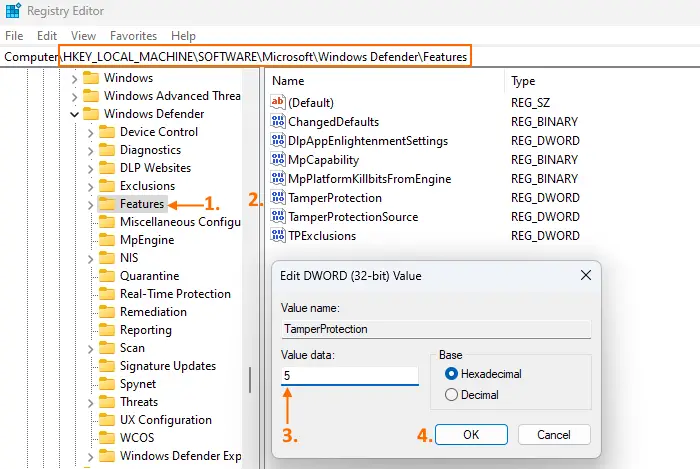
Task: Expand the Scan node
Action: (x=91, y=349)
